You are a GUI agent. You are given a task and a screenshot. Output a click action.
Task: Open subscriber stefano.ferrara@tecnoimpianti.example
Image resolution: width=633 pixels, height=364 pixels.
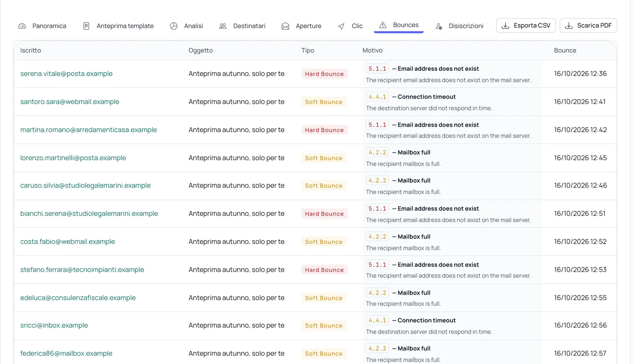click(82, 270)
